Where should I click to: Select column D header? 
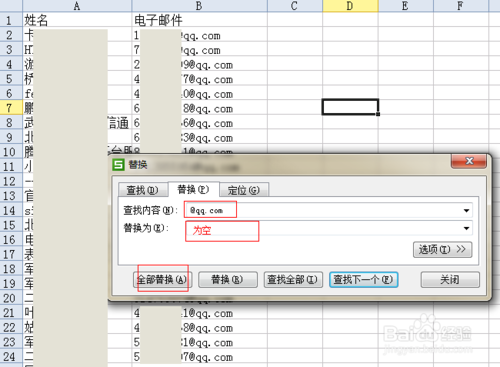(350, 6)
